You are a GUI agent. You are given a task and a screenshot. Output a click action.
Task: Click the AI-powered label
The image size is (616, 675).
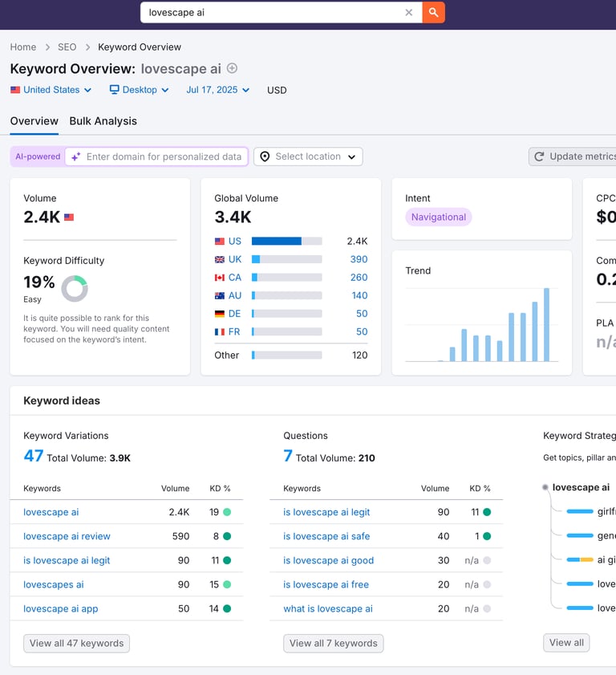point(38,157)
